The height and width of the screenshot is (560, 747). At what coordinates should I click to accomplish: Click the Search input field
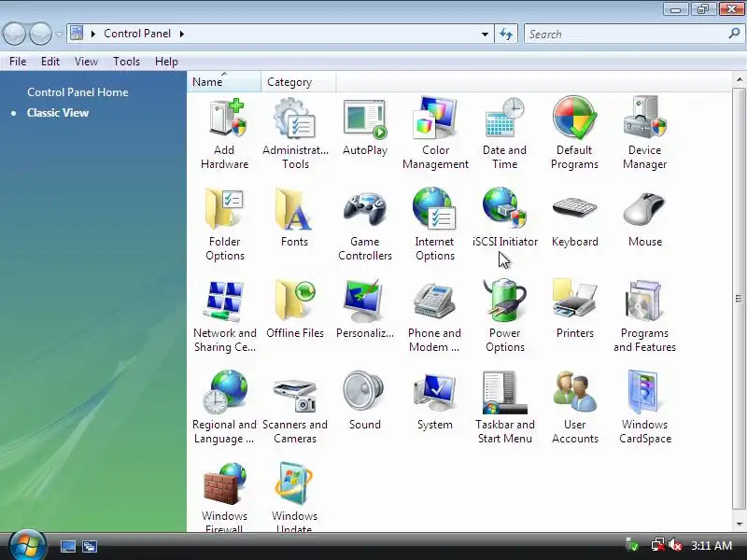point(625,35)
